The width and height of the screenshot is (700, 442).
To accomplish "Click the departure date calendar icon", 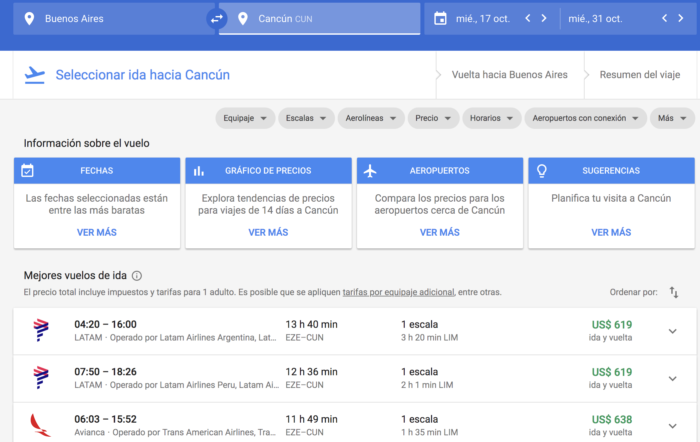I will click(440, 18).
